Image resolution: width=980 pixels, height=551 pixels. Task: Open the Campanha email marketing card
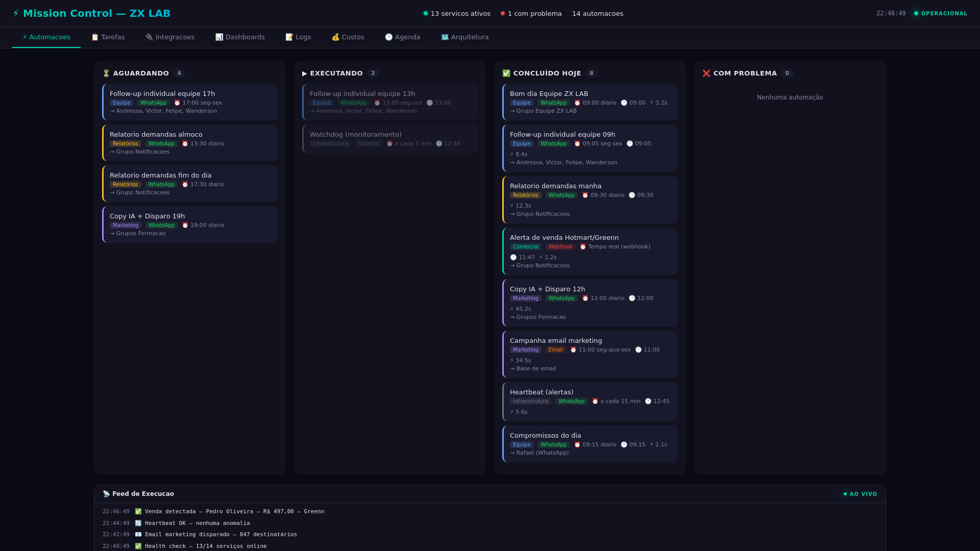[590, 355]
